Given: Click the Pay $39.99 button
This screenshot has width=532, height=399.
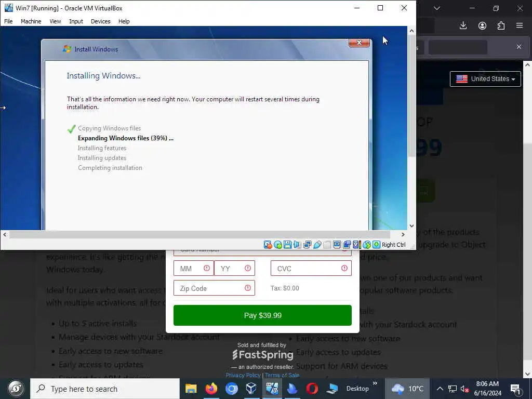Looking at the screenshot, I should pos(262,315).
